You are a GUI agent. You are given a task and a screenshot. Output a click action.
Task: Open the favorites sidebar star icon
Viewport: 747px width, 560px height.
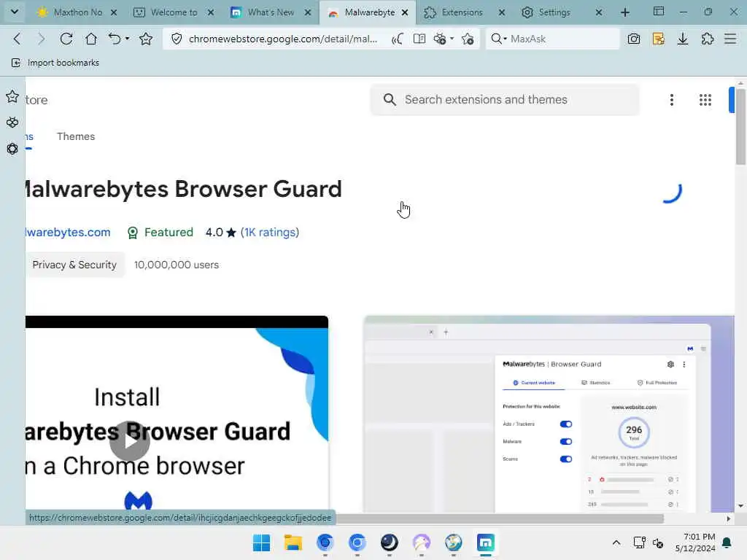[12, 97]
